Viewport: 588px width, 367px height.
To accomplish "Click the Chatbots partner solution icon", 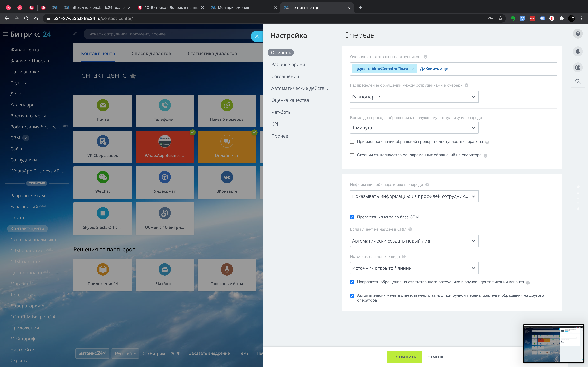I will tap(164, 269).
